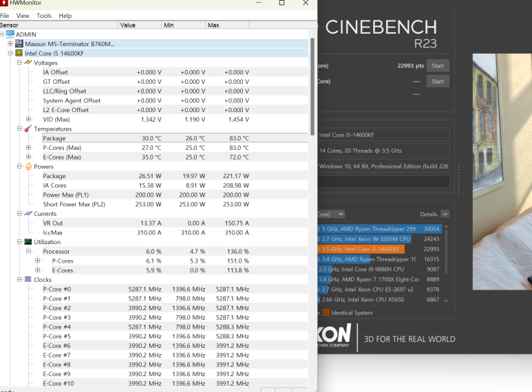Click the Maxsun motherboard icon
The width and height of the screenshot is (532, 392).
pyautogui.click(x=19, y=44)
